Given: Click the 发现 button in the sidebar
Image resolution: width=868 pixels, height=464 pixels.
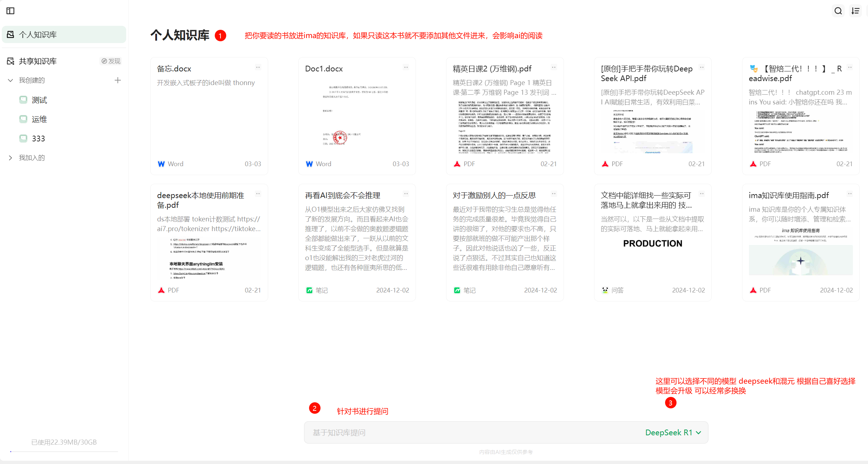Looking at the screenshot, I should (x=110, y=61).
